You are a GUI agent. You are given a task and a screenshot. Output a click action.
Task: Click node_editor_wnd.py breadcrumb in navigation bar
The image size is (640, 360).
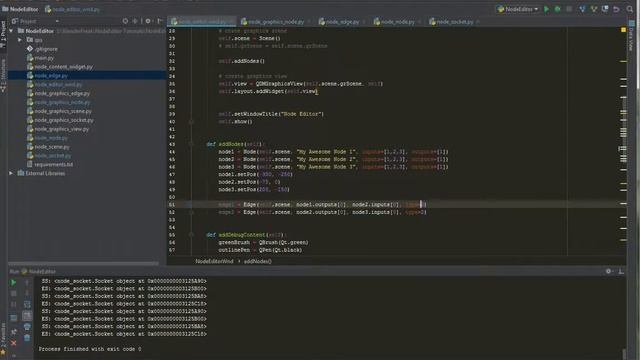click(x=72, y=9)
